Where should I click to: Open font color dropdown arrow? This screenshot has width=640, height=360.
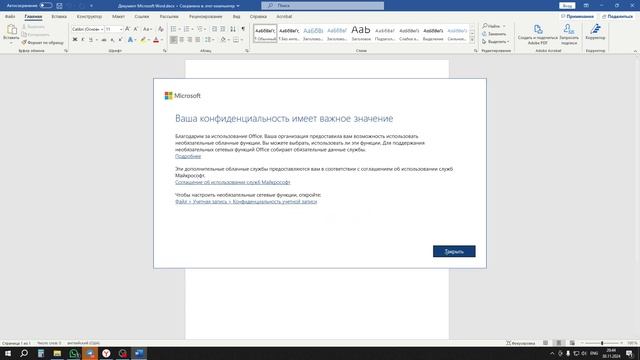tap(162, 40)
